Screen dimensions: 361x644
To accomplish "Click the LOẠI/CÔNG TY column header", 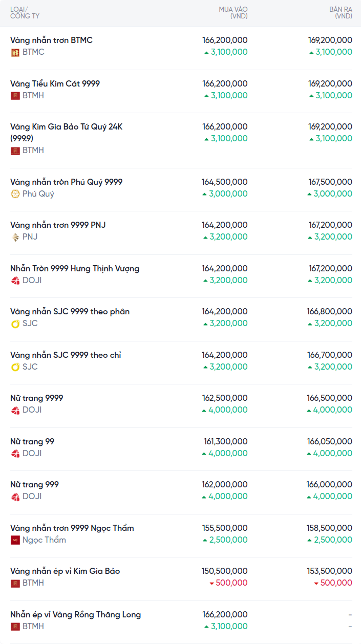I will pos(25,13).
